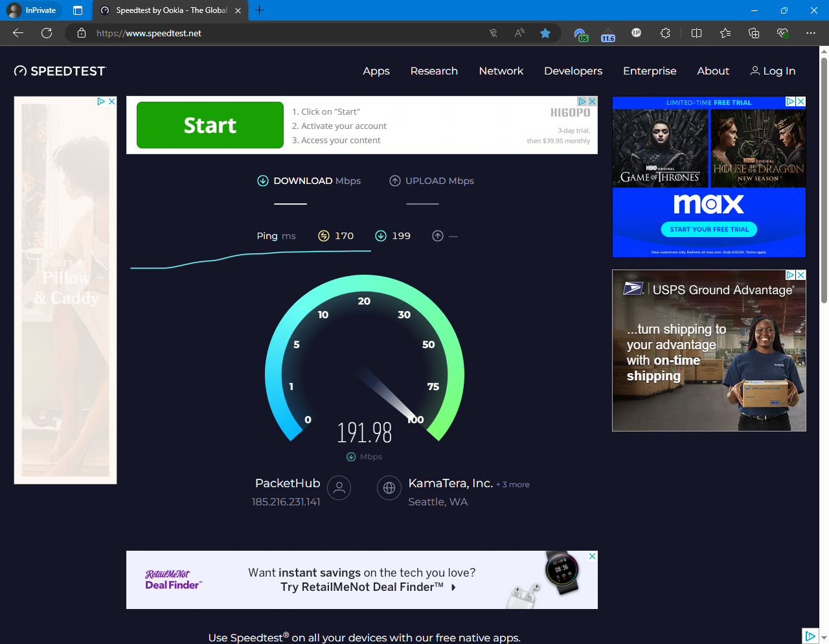This screenshot has height=644, width=829.
Task: Select the Enterprise navigation item
Action: (650, 71)
